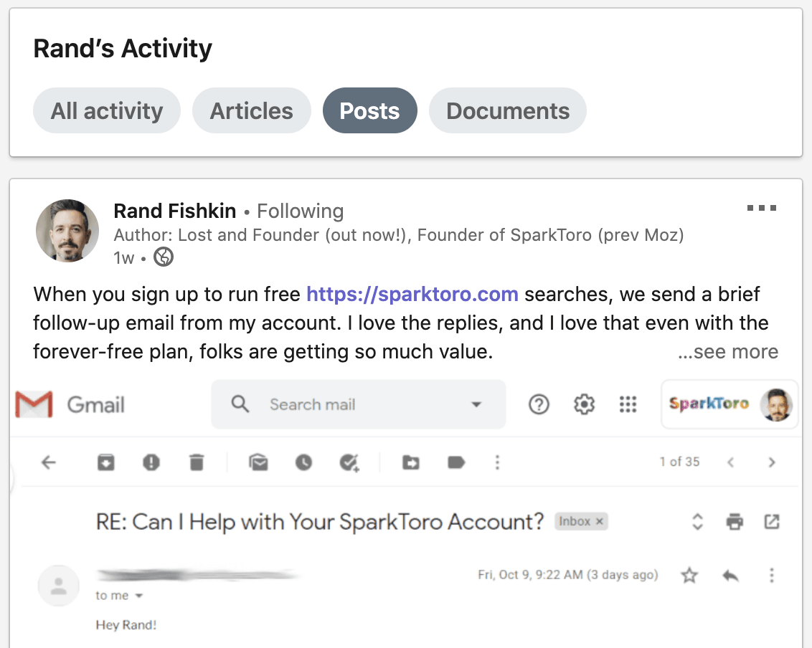
Task: Open the sparktoro.com link
Action: [412, 294]
